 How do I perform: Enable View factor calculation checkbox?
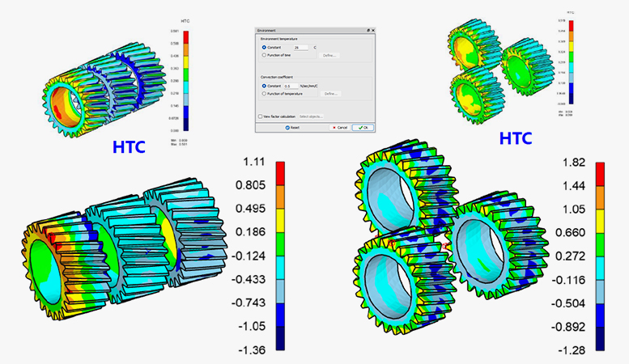(x=260, y=116)
